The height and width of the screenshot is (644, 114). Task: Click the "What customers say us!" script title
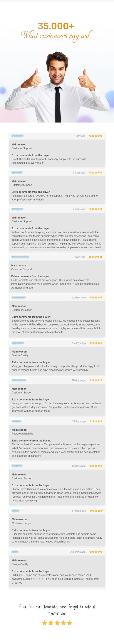[x=57, y=36]
